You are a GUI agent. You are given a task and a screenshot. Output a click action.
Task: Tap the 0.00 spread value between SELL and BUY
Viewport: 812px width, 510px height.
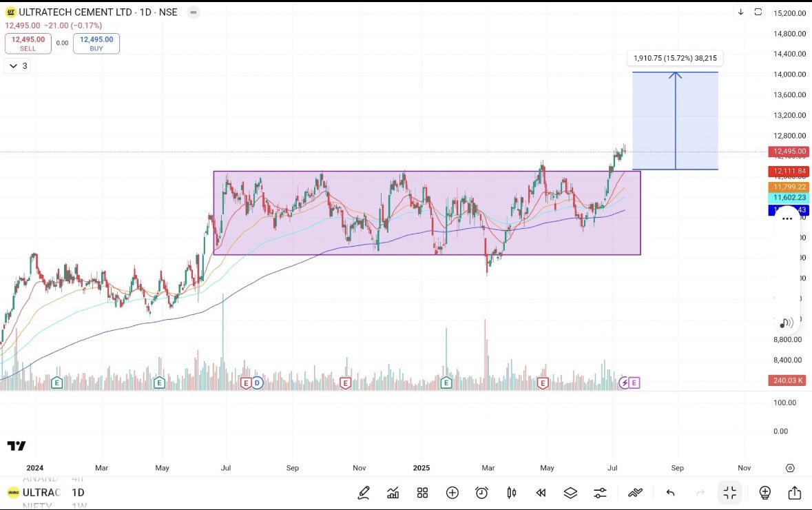coord(62,43)
